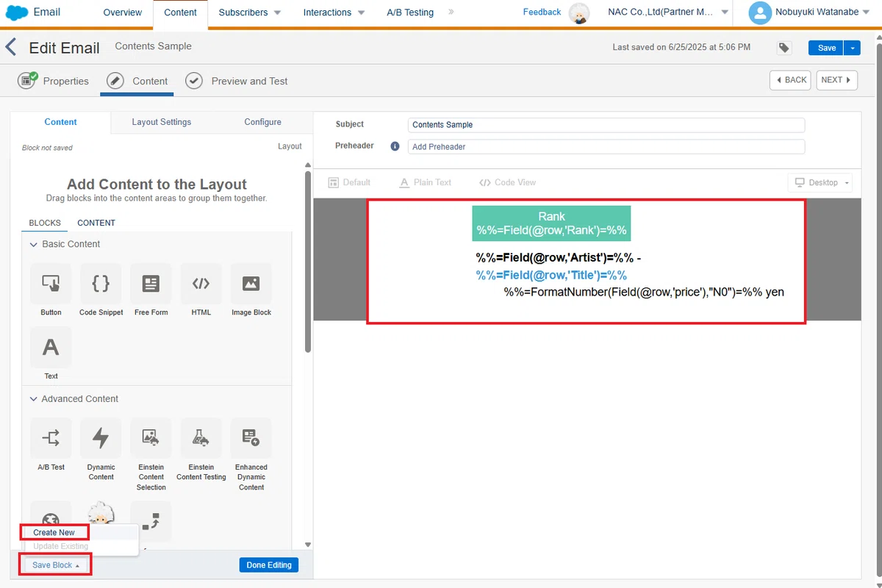This screenshot has height=588, width=882.
Task: Open the Feedback link
Action: [542, 12]
